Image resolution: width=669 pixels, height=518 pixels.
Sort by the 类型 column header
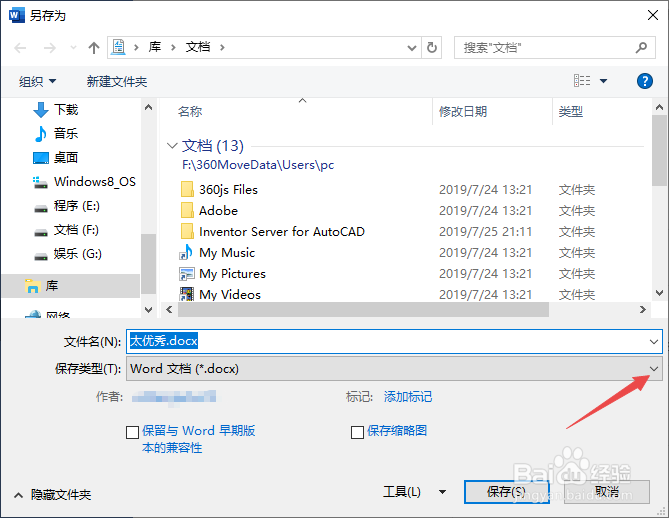click(570, 111)
